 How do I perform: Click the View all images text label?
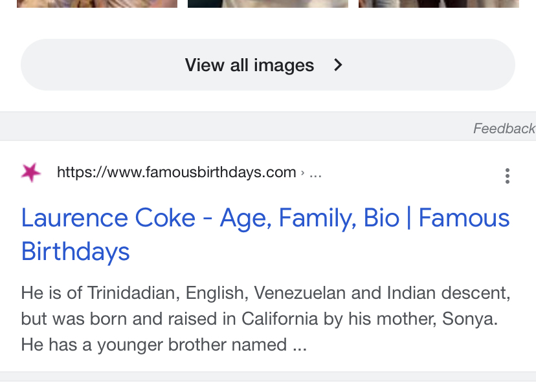pos(249,65)
